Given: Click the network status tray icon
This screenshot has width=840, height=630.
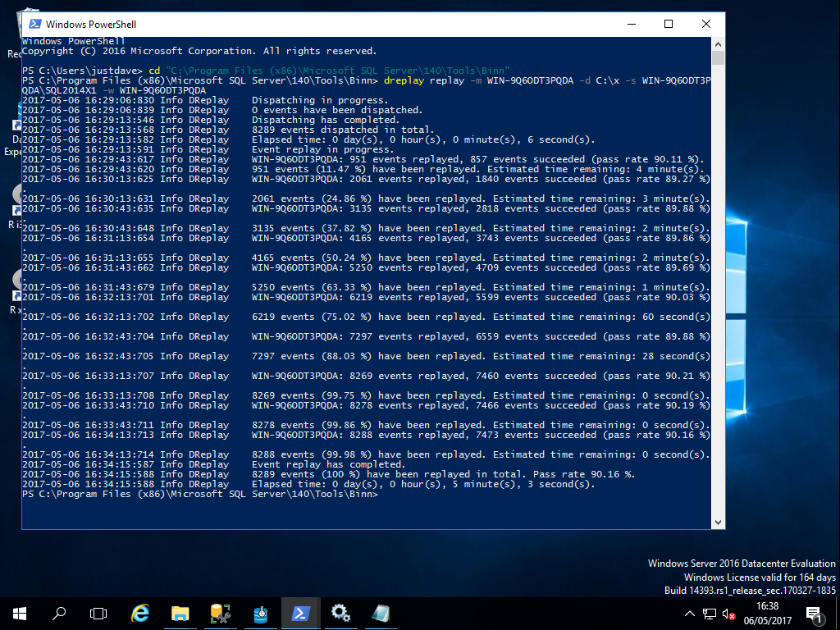Looking at the screenshot, I should click(710, 614).
